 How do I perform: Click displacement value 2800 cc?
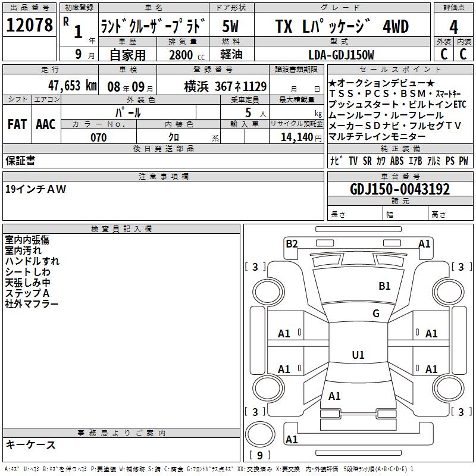click(187, 55)
